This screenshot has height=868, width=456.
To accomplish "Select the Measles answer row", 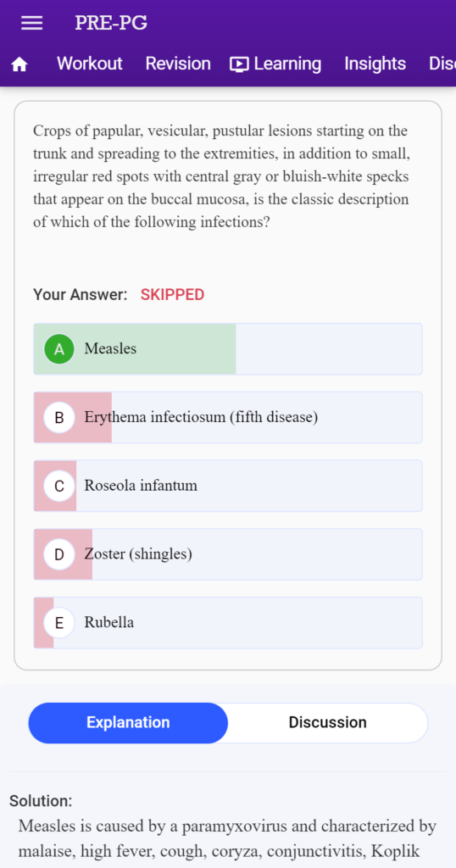I will (228, 349).
